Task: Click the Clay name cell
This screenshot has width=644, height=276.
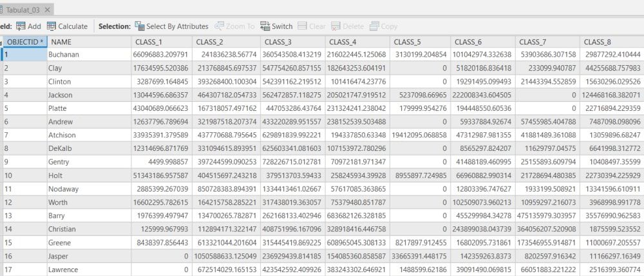Action: [90, 68]
